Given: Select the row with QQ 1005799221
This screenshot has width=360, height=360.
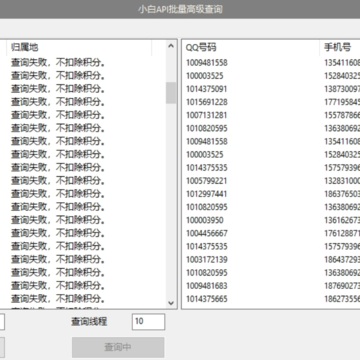Looking at the screenshot, I should [x=271, y=181].
